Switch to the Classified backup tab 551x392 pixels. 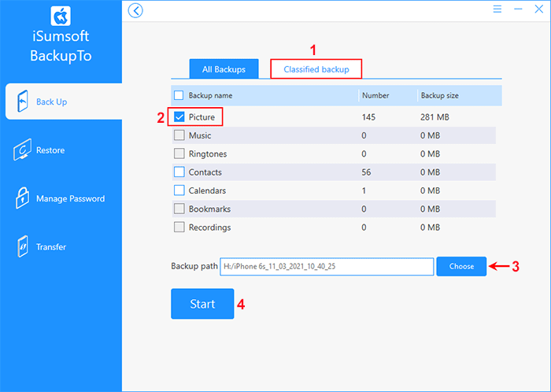[316, 68]
